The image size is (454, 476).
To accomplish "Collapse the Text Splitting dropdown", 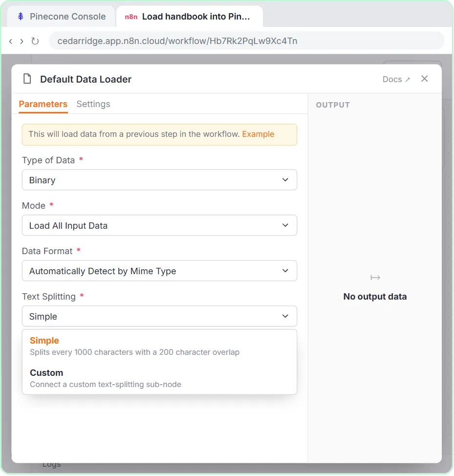I will click(x=159, y=316).
